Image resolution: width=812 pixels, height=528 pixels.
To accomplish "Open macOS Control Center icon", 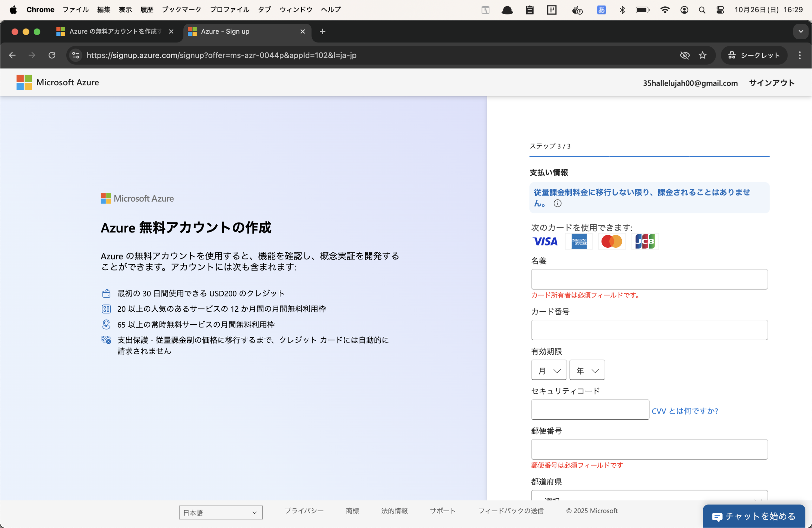I will point(720,10).
